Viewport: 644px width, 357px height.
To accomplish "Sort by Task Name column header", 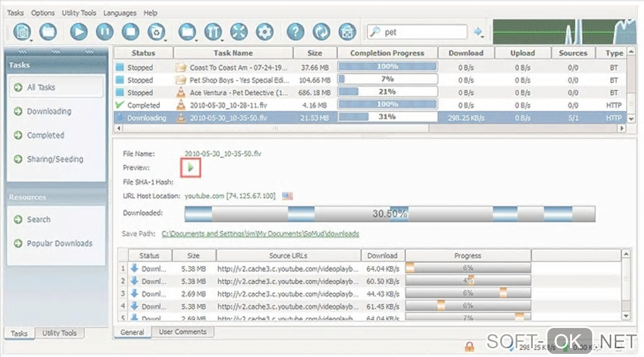I will (x=233, y=53).
